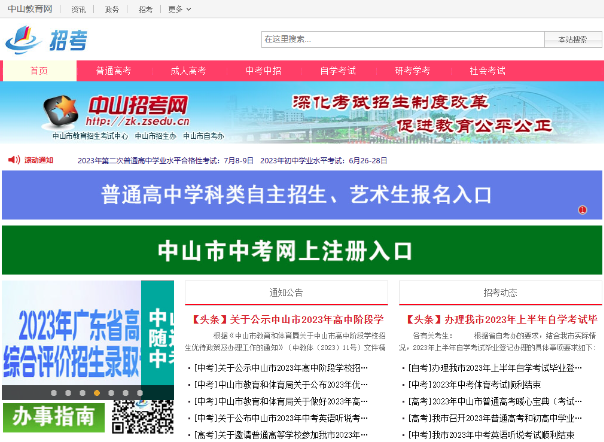Click the 中山市招生办 text in banner

[156, 136]
